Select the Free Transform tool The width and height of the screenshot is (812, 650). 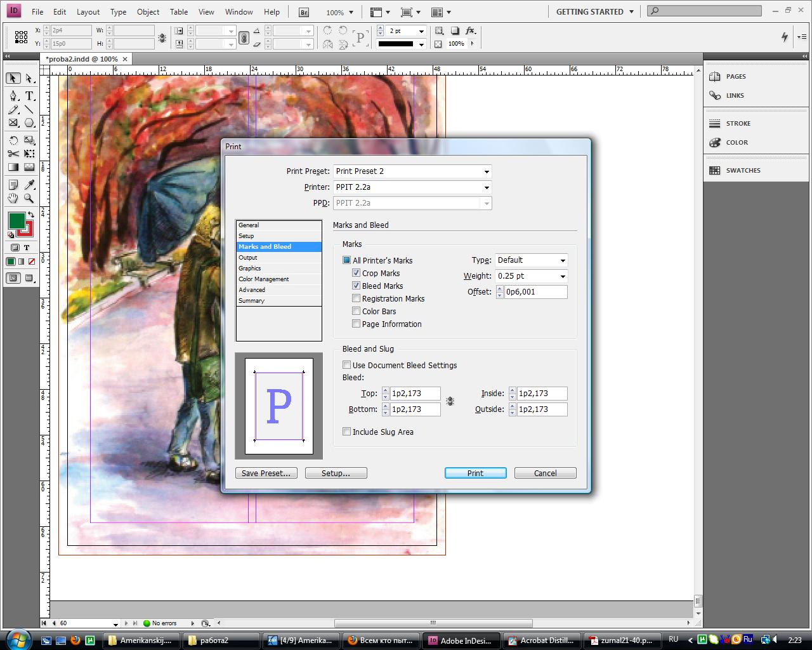tap(29, 154)
